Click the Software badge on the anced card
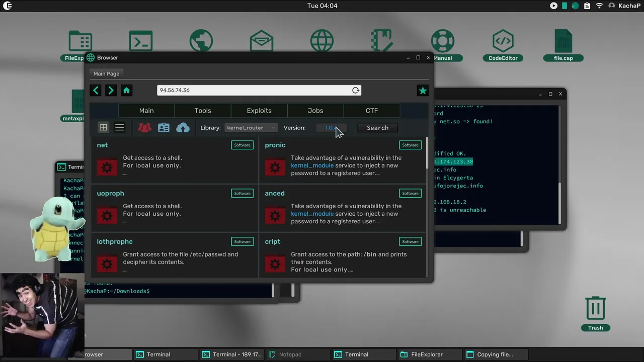This screenshot has width=644, height=362. [x=410, y=193]
